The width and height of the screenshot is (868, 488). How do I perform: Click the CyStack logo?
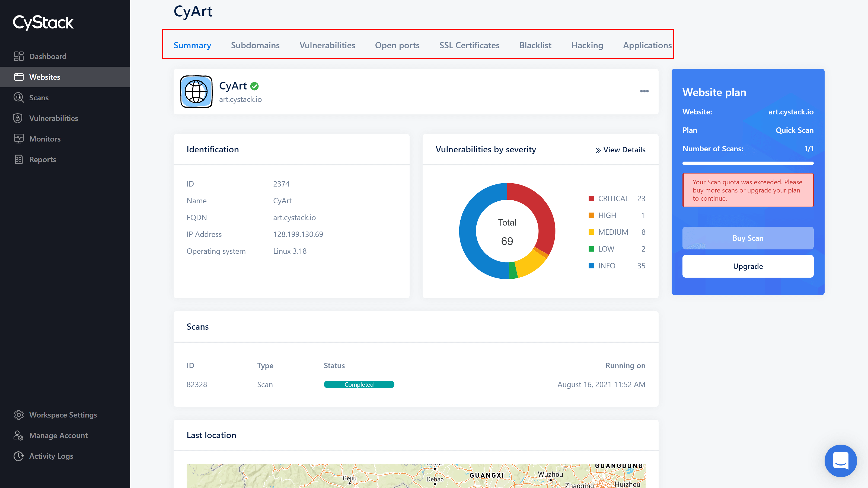coord(43,23)
